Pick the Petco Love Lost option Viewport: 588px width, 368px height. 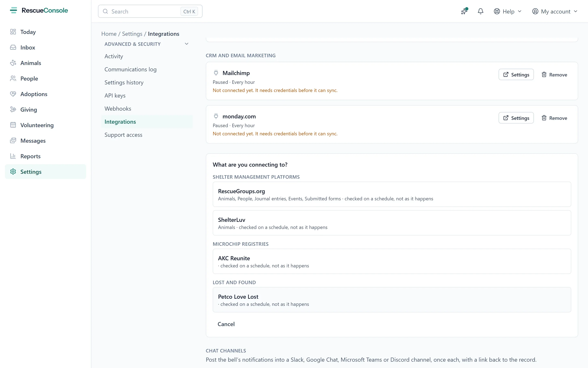[392, 300]
